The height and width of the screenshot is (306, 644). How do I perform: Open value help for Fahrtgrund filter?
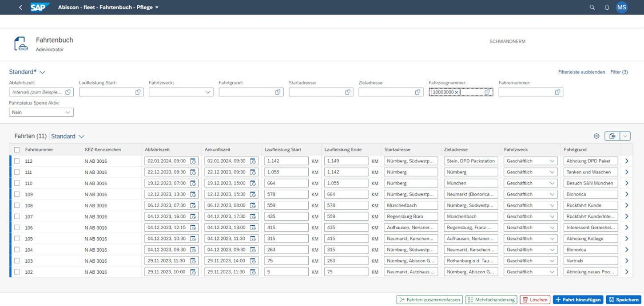278,92
